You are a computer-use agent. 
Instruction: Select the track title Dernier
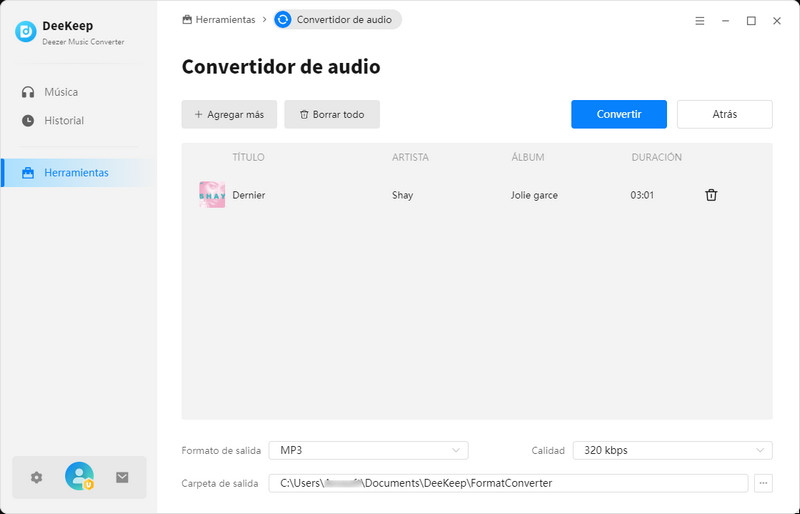[248, 195]
